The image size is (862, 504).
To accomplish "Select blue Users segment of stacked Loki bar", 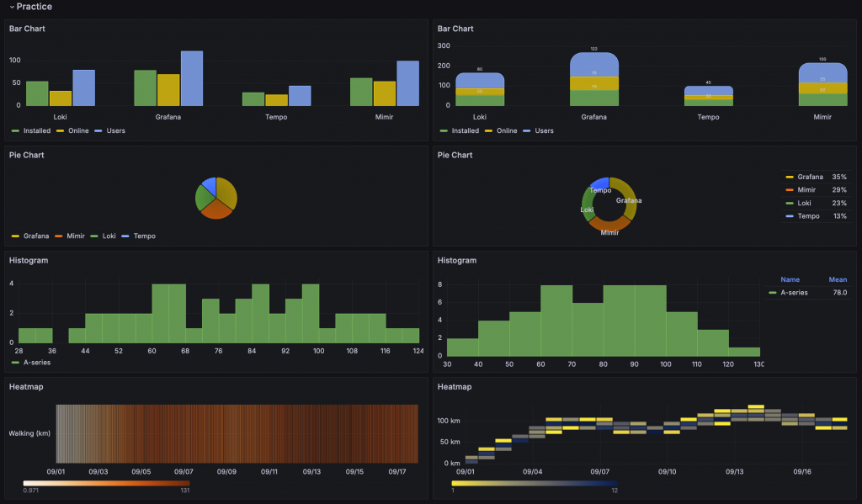I will click(479, 80).
